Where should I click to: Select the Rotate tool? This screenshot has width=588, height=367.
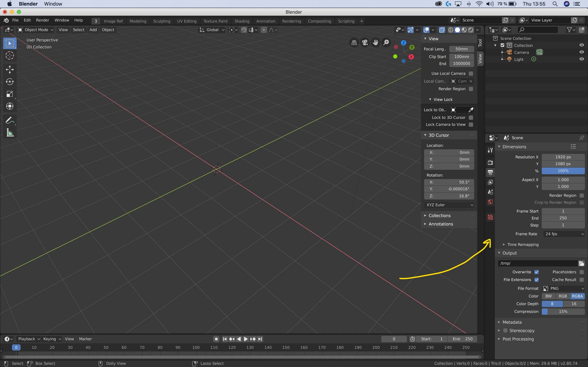click(x=10, y=82)
